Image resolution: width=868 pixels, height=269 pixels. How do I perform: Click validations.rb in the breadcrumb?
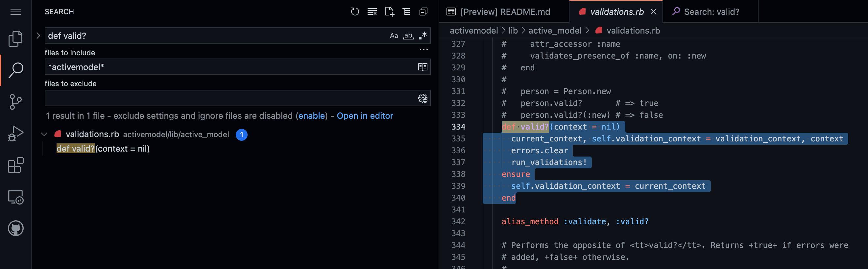[x=633, y=31]
